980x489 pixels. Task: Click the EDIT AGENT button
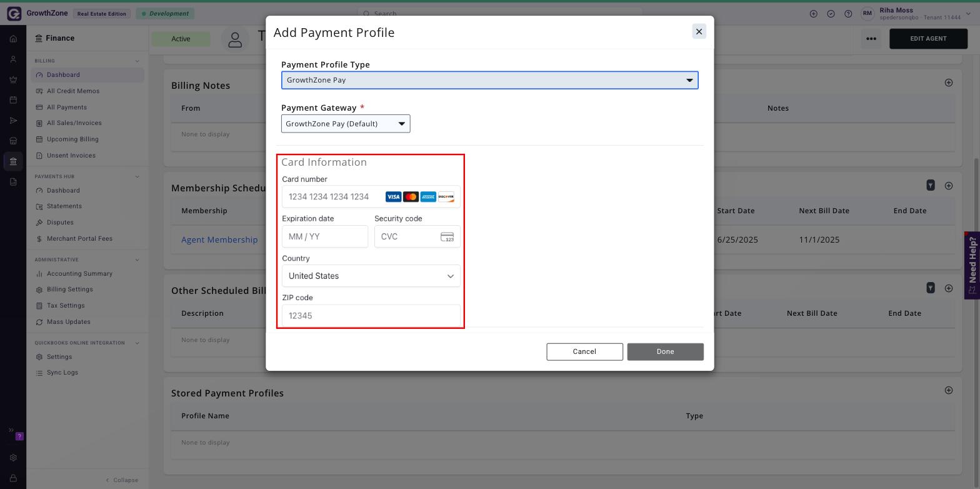point(928,39)
